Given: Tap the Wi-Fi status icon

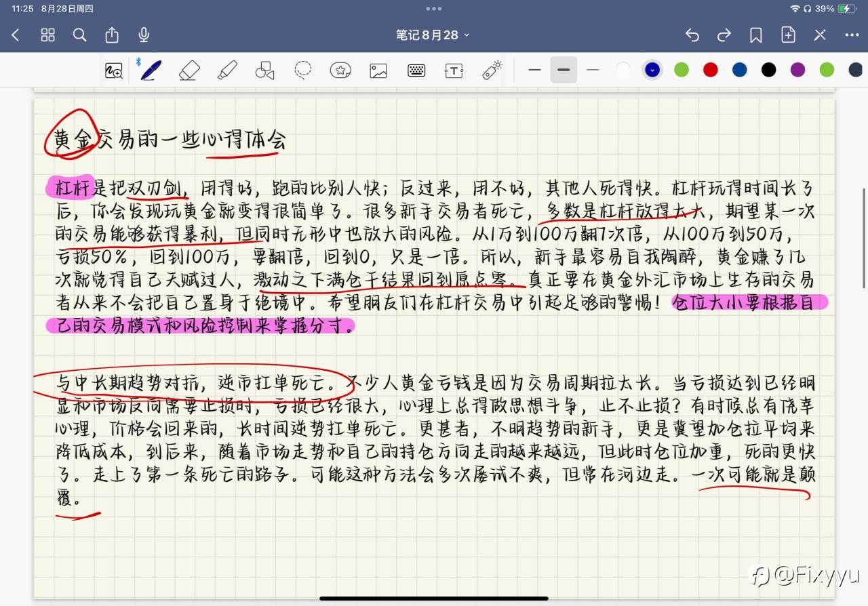Looking at the screenshot, I should pos(795,9).
